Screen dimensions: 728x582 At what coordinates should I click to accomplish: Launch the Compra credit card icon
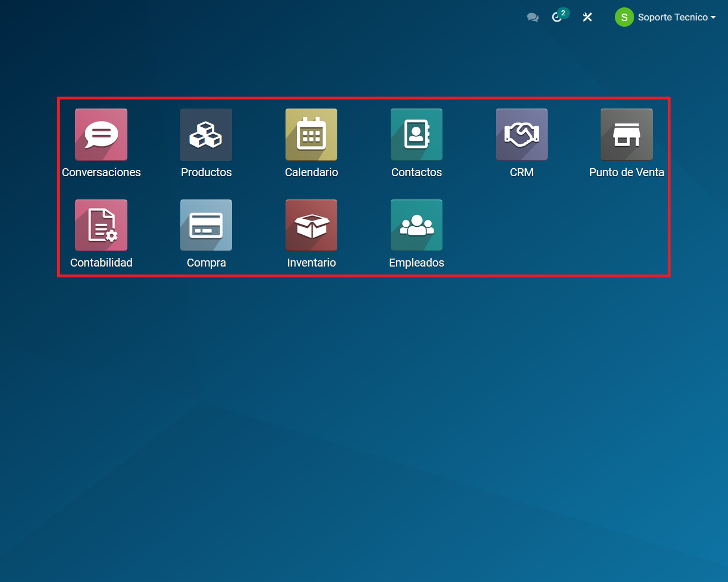(206, 225)
